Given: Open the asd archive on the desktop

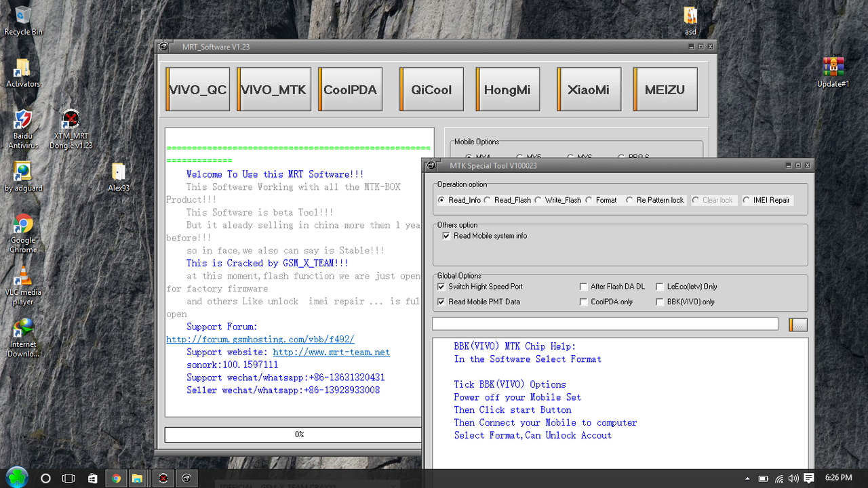Looking at the screenshot, I should tap(690, 21).
